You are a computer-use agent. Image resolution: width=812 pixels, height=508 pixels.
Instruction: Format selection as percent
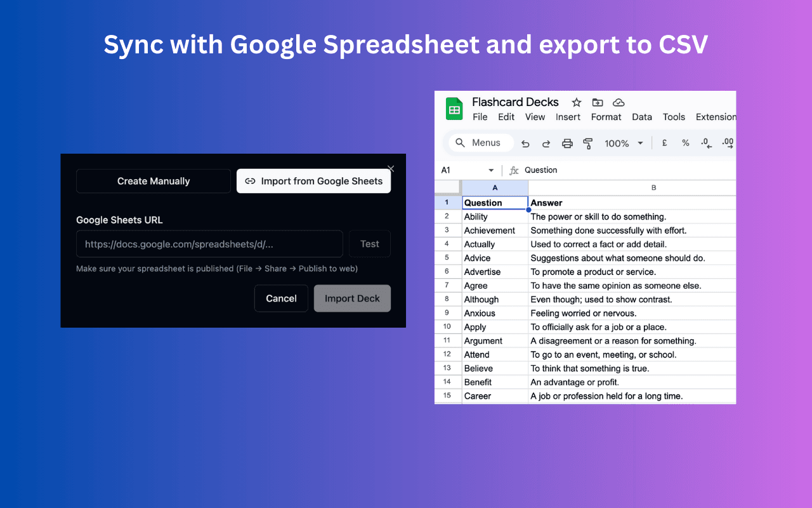pos(685,143)
